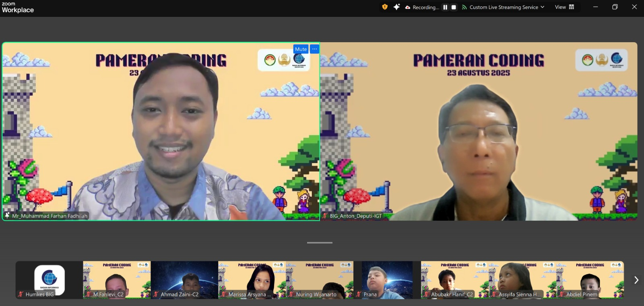Expand Custom Live Streaming Service dropdown
The width and height of the screenshot is (644, 306).
542,7
